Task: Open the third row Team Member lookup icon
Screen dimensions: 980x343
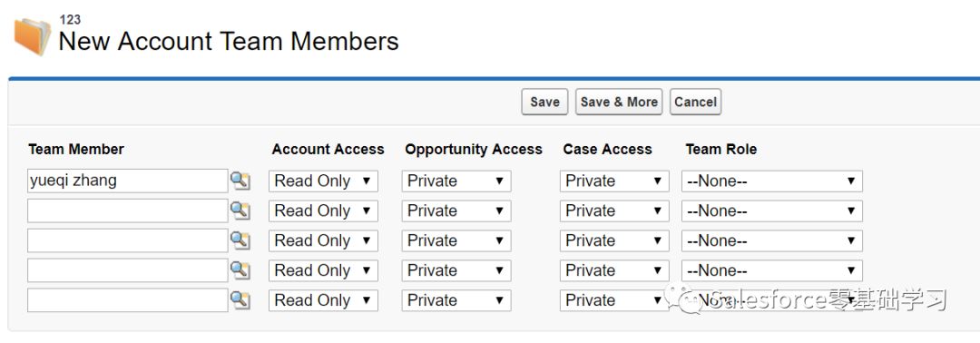Action: (x=240, y=240)
